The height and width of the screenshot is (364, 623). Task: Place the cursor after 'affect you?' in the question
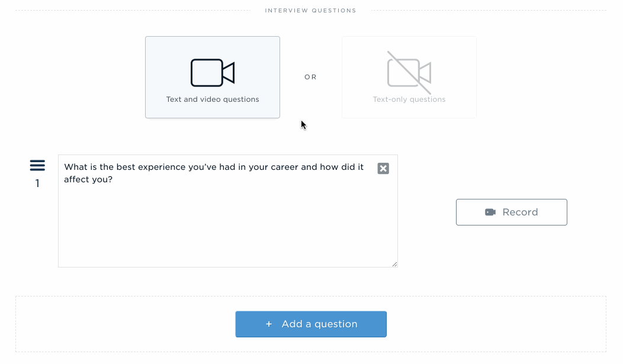[114, 179]
